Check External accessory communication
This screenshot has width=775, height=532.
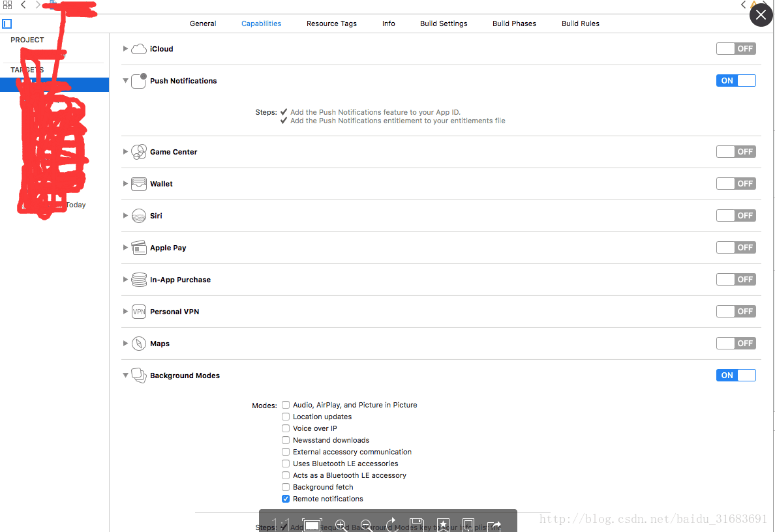tap(286, 452)
